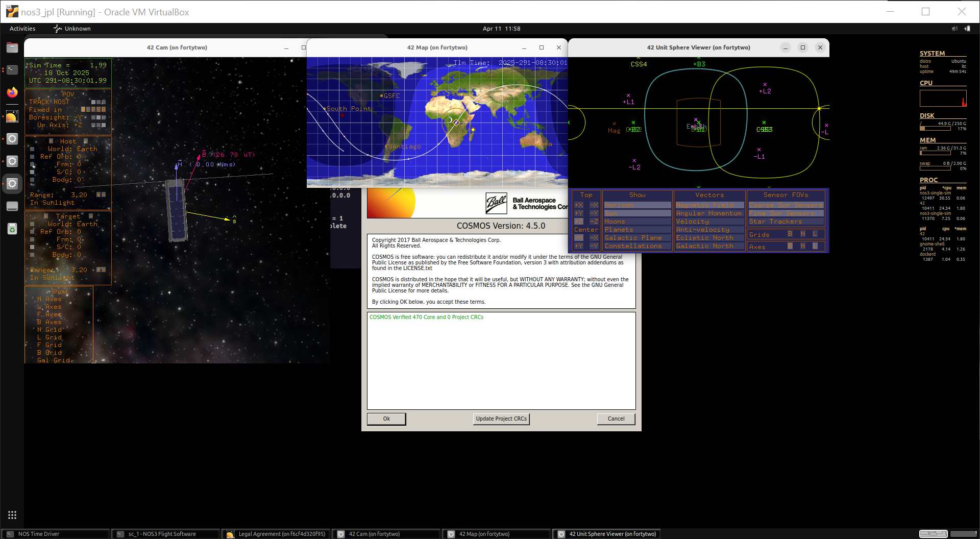Decrease Host Range with the minus icon
The width and height of the screenshot is (980, 539).
104,194
